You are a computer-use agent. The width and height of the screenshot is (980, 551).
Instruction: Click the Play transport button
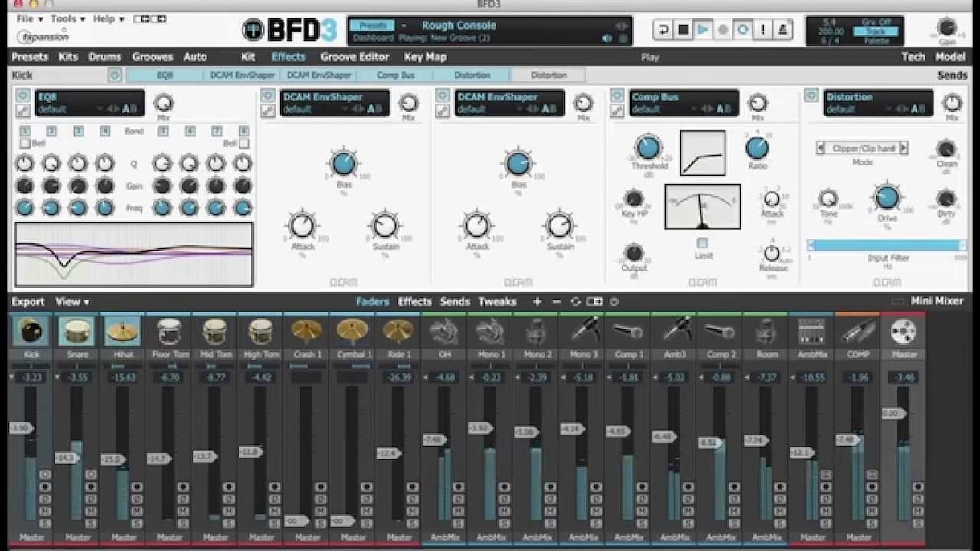point(703,30)
